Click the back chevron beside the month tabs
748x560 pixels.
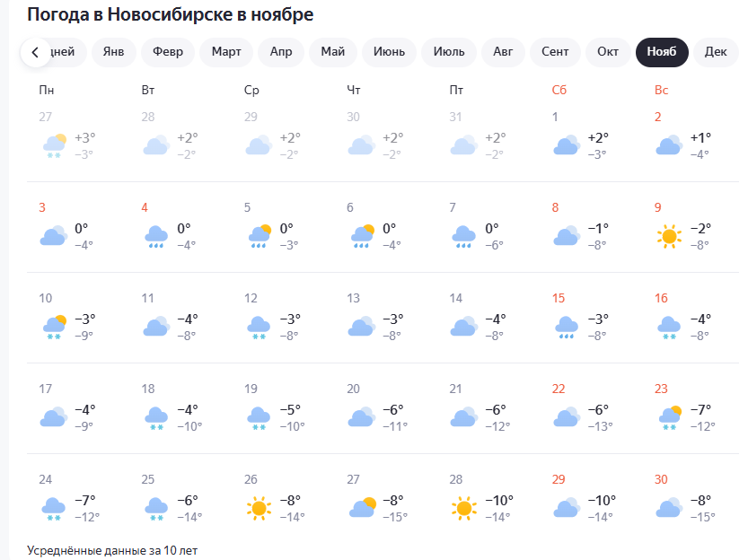(36, 52)
